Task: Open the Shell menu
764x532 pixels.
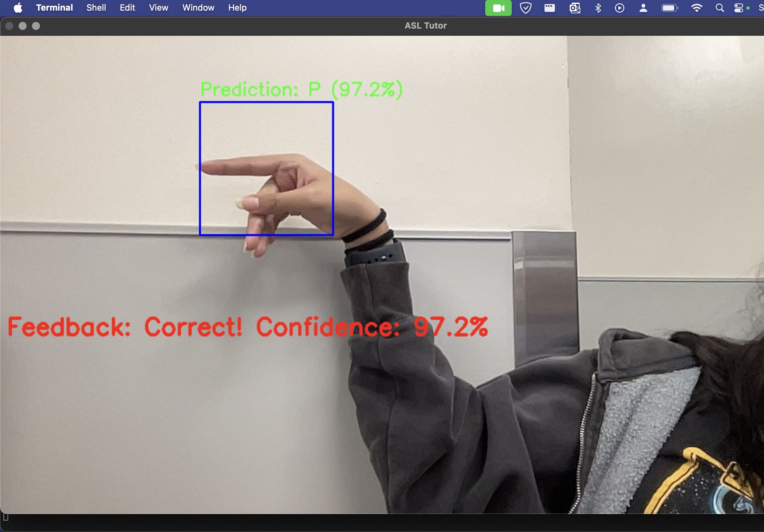Action: point(96,8)
